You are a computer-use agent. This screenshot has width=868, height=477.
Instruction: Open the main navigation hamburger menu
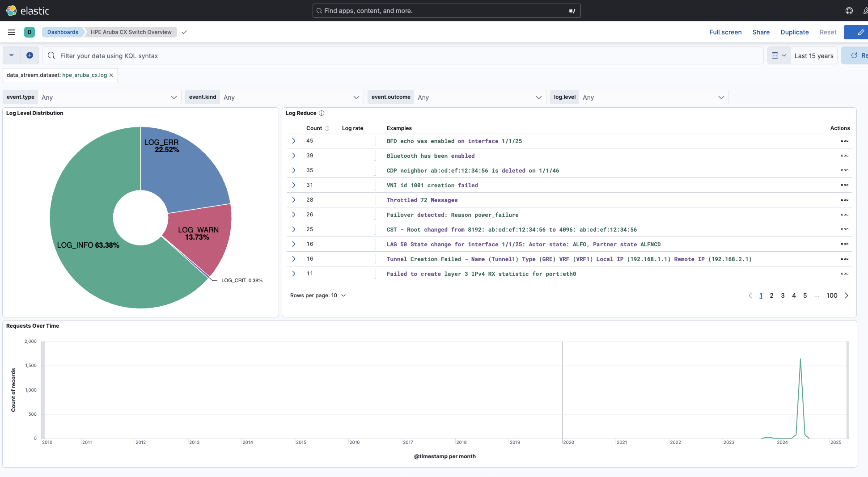[x=11, y=32]
